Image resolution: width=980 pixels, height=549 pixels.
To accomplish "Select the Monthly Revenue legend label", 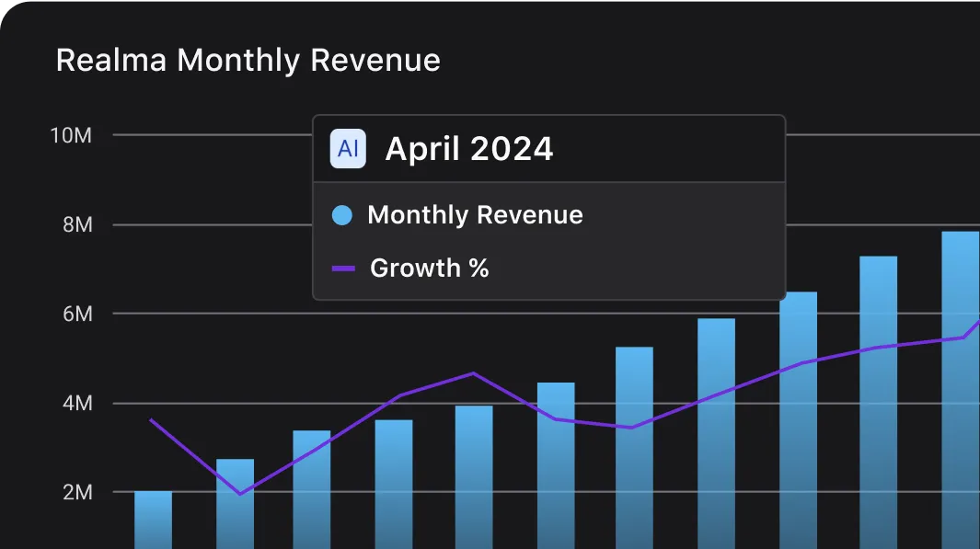I will click(x=475, y=215).
